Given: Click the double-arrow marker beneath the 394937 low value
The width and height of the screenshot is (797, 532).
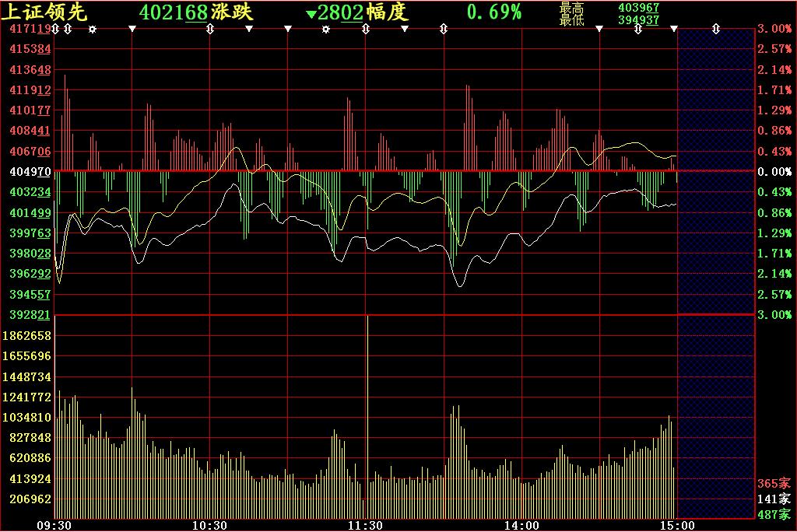Looking at the screenshot, I should coord(638,29).
